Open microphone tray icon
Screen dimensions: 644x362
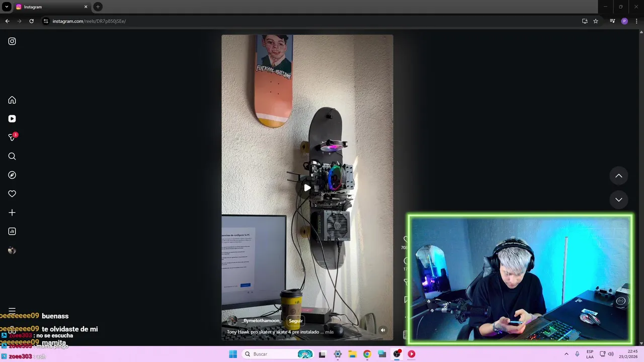click(x=577, y=354)
